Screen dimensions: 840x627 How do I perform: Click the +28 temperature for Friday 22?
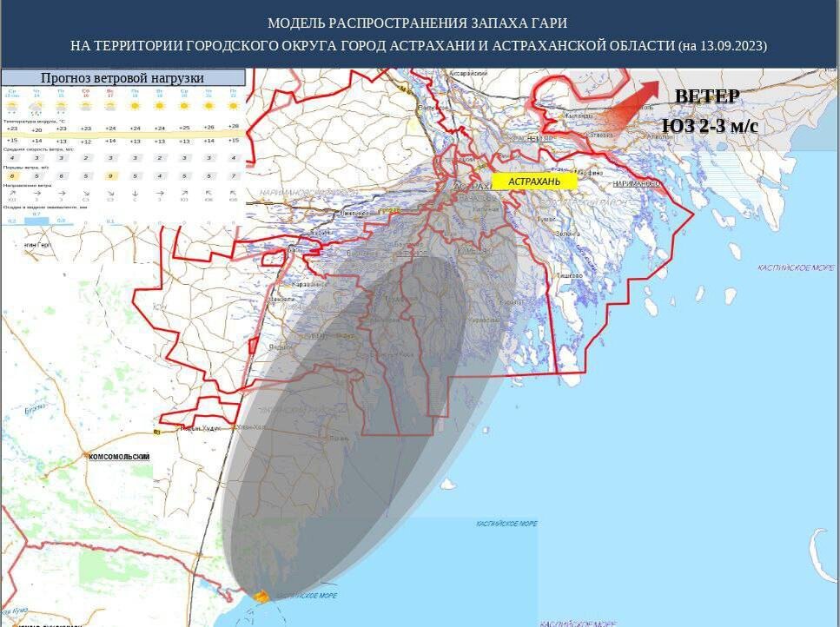coord(233,126)
